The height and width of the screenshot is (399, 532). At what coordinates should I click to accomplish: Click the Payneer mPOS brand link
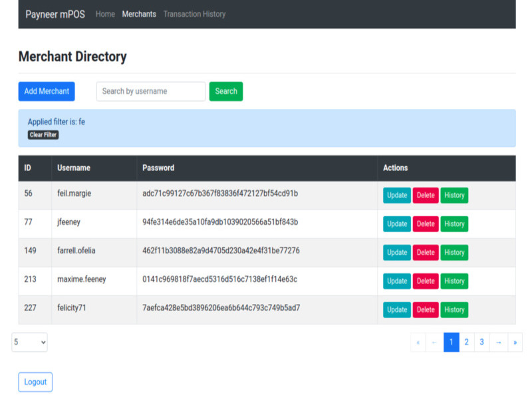pos(55,14)
